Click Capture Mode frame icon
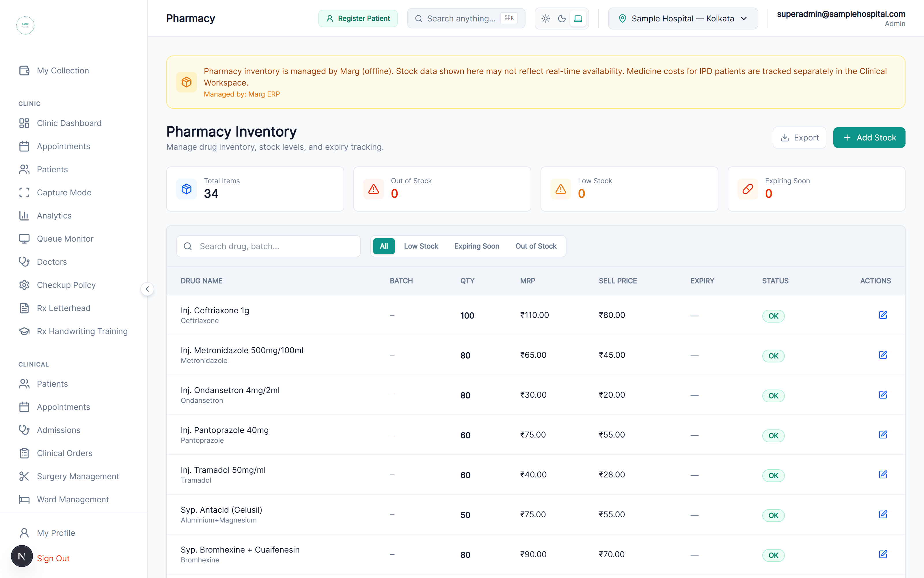The height and width of the screenshot is (578, 924). click(24, 192)
